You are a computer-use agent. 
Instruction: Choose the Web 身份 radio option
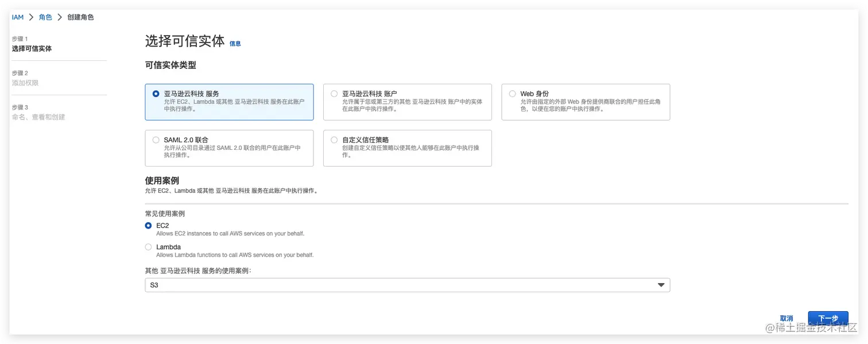tap(513, 94)
